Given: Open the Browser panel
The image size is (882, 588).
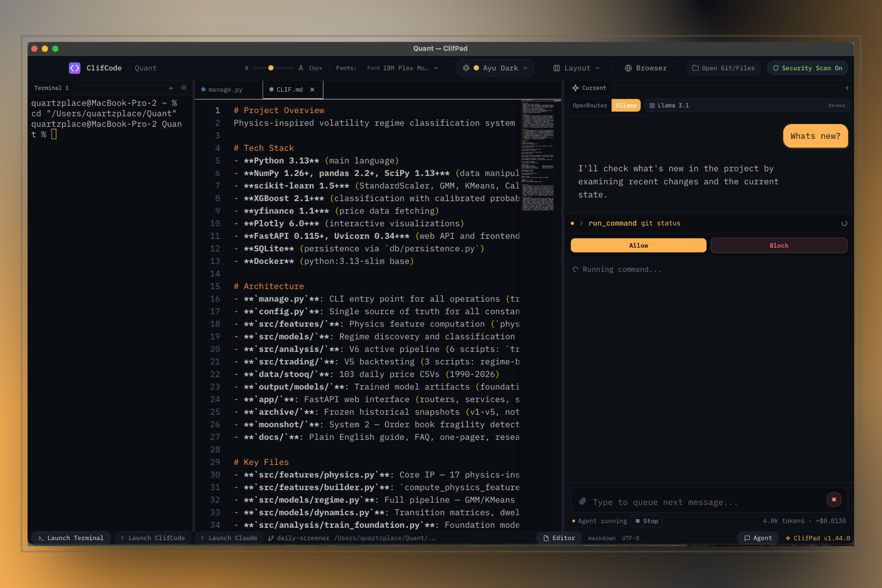Looking at the screenshot, I should 645,68.
